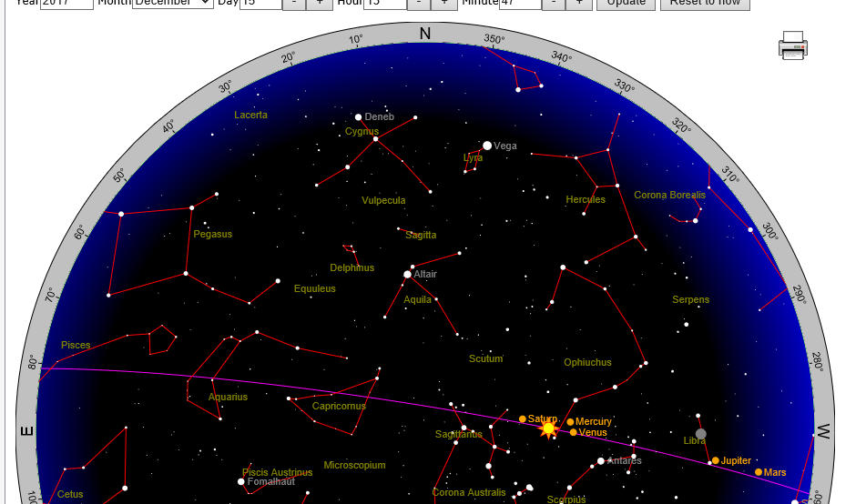Click the star Altair in Aquila
866x504 pixels.
pos(407,274)
